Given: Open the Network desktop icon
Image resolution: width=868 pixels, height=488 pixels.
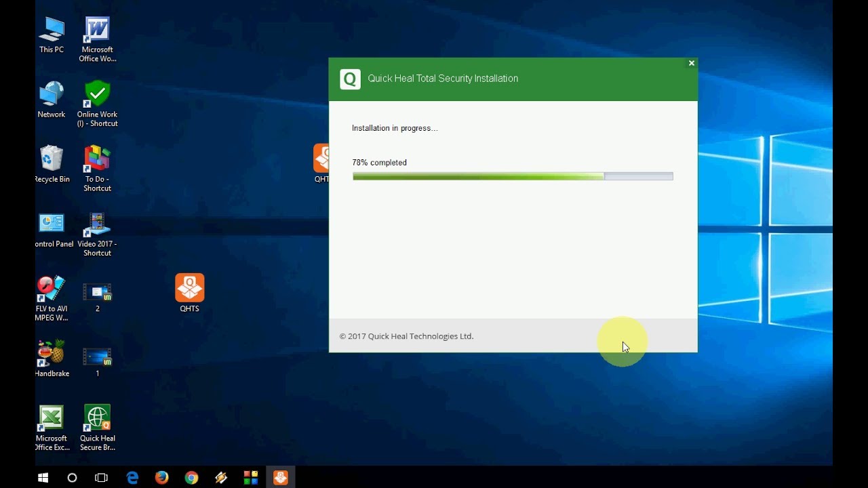Looking at the screenshot, I should pos(52,100).
